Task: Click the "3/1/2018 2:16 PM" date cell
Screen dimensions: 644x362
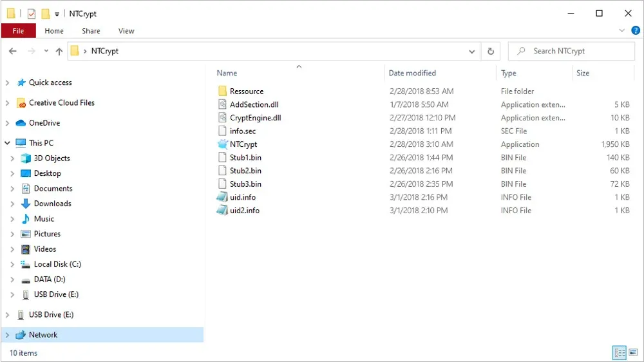Action: (419, 197)
